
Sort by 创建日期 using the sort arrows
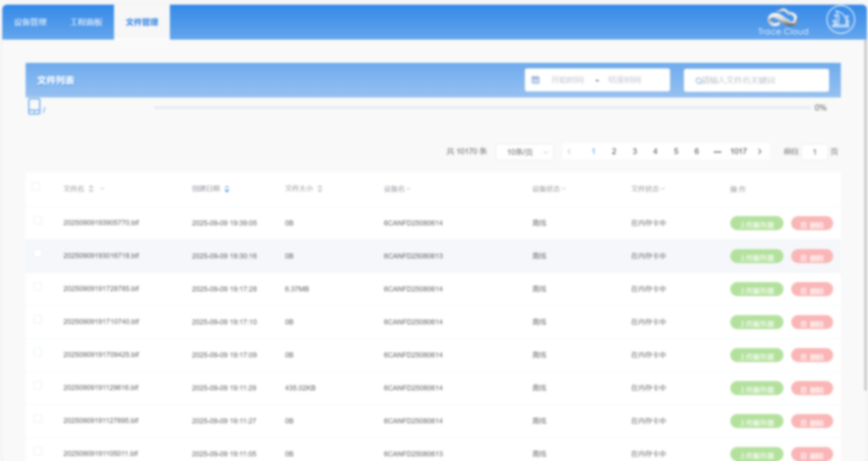227,189
